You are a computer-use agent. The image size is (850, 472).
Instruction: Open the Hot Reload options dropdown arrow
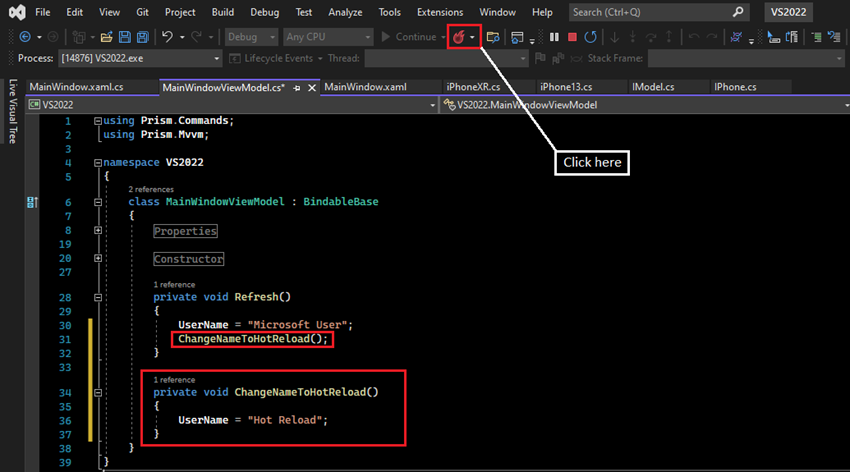(472, 37)
